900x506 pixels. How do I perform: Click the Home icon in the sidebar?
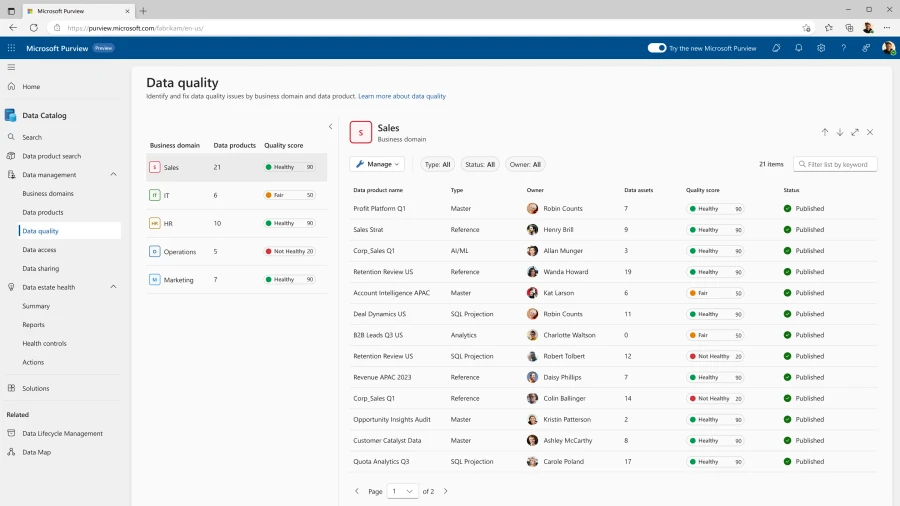[x=11, y=86]
